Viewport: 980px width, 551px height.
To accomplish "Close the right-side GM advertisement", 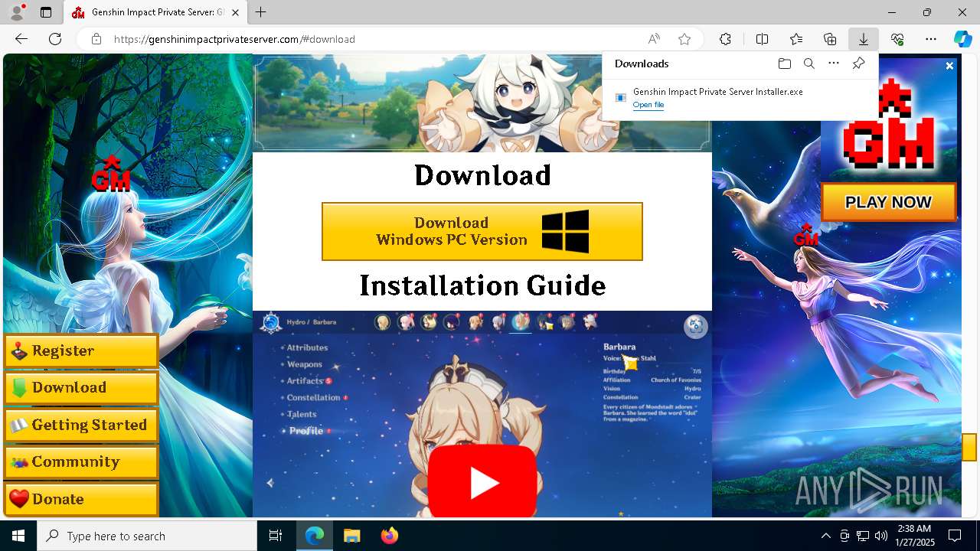I will 949,66.
